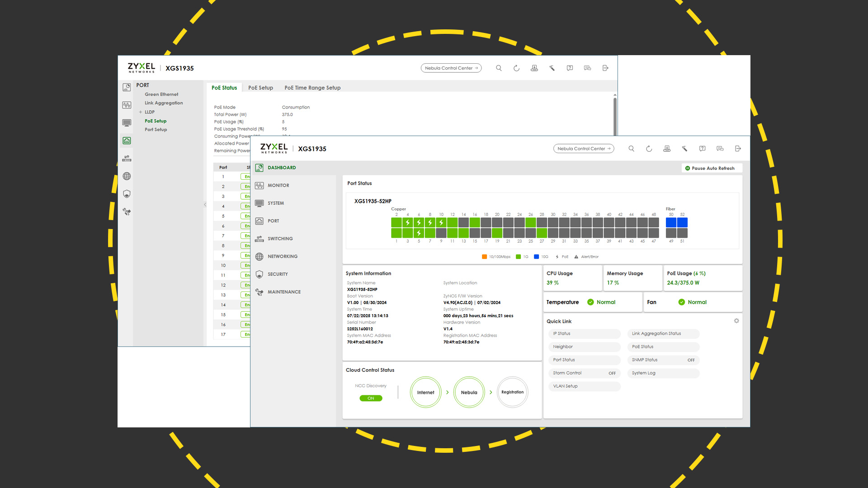Image resolution: width=868 pixels, height=488 pixels.
Task: Click Nebula Control Center button in front window
Action: click(583, 149)
